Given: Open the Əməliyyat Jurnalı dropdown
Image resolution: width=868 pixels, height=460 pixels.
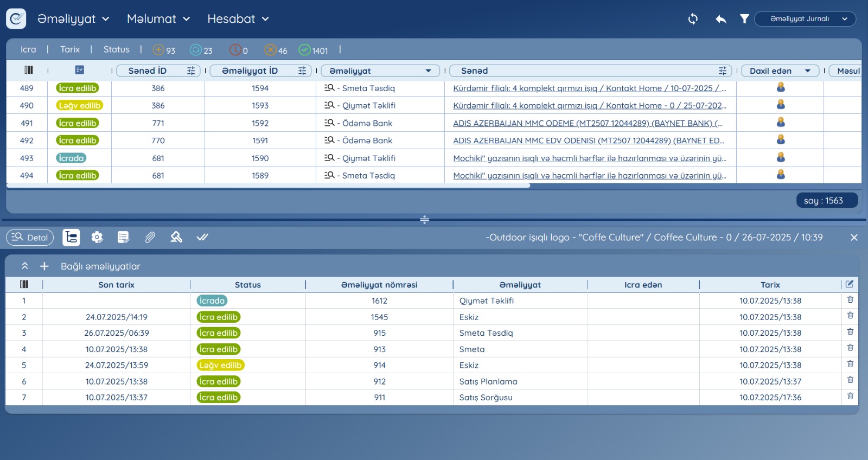Looking at the screenshot, I should pyautogui.click(x=805, y=19).
